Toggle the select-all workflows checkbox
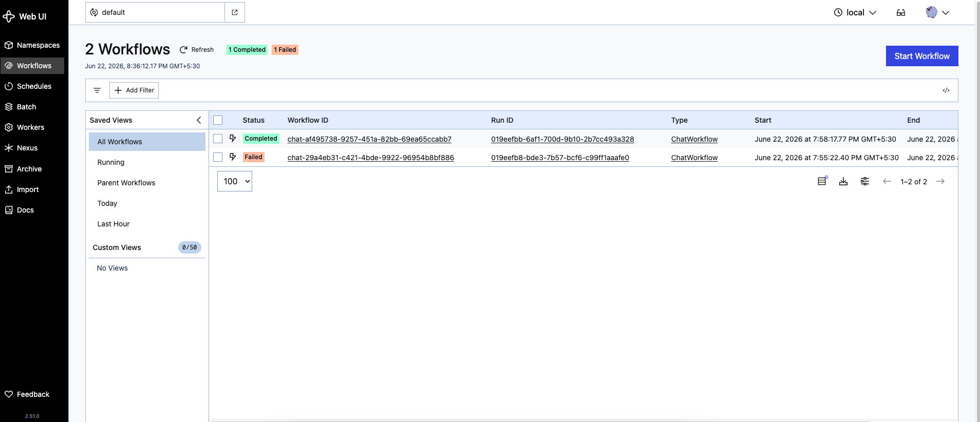980x422 pixels. pos(218,120)
